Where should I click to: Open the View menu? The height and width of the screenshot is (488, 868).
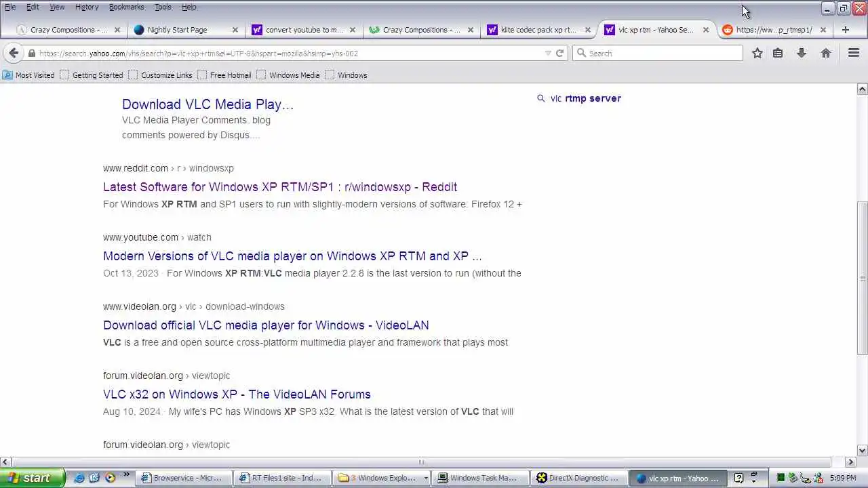pyautogui.click(x=57, y=7)
